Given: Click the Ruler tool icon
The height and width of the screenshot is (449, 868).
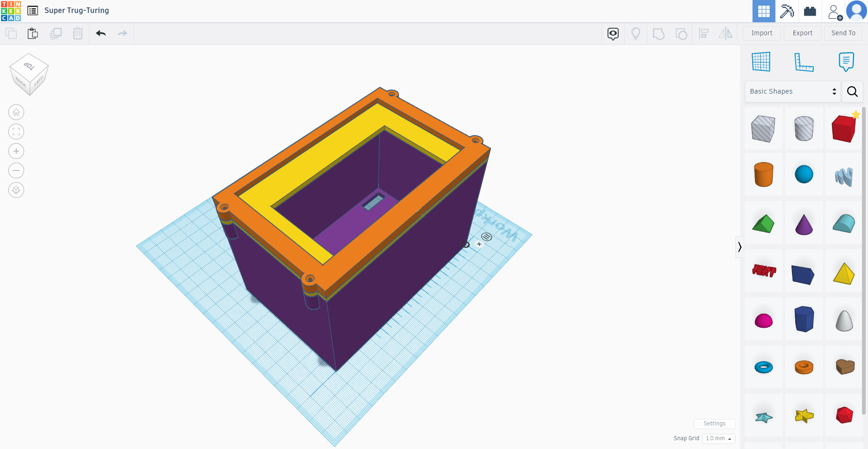Looking at the screenshot, I should tap(804, 62).
